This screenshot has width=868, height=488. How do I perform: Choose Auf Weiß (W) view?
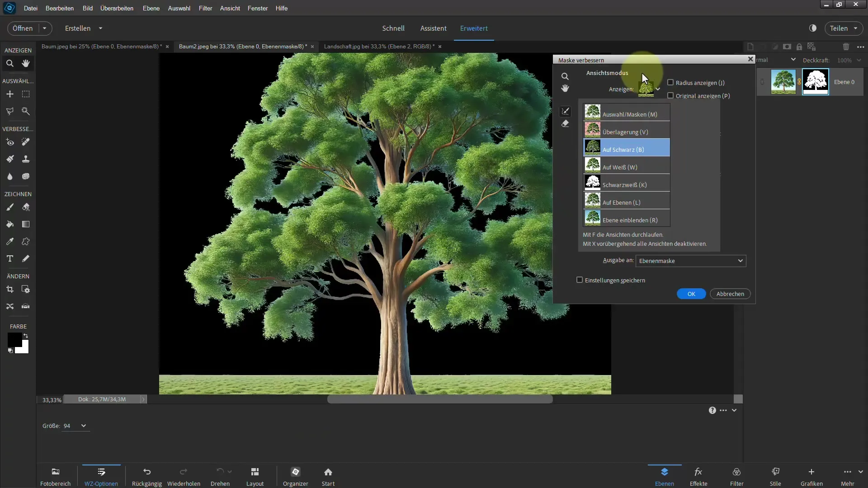coord(627,165)
